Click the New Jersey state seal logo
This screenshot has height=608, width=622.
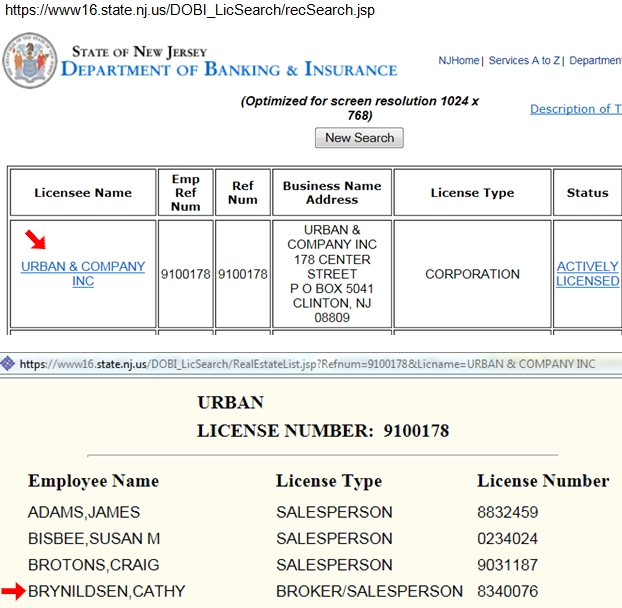tap(29, 61)
